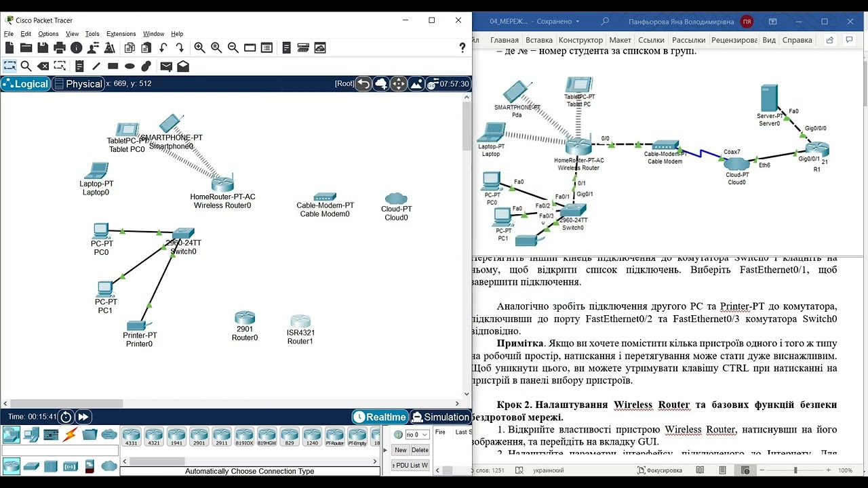This screenshot has height=488, width=868.
Task: Choose the Draw Ellipse tool
Action: [x=130, y=66]
